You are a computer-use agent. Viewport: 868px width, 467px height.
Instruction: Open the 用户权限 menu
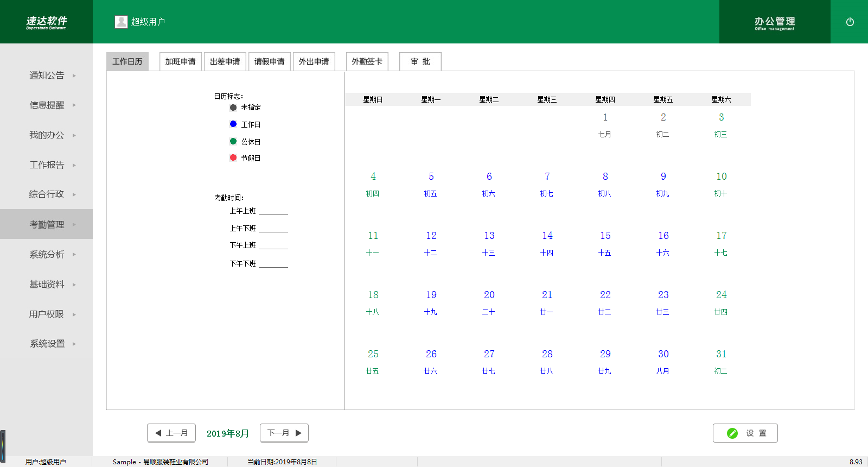(x=47, y=314)
